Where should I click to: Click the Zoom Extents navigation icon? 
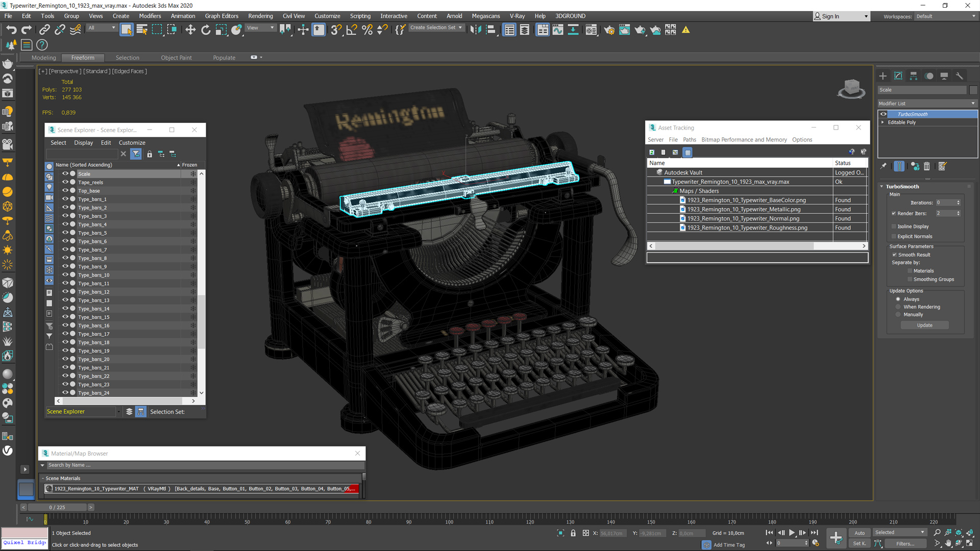click(x=959, y=533)
